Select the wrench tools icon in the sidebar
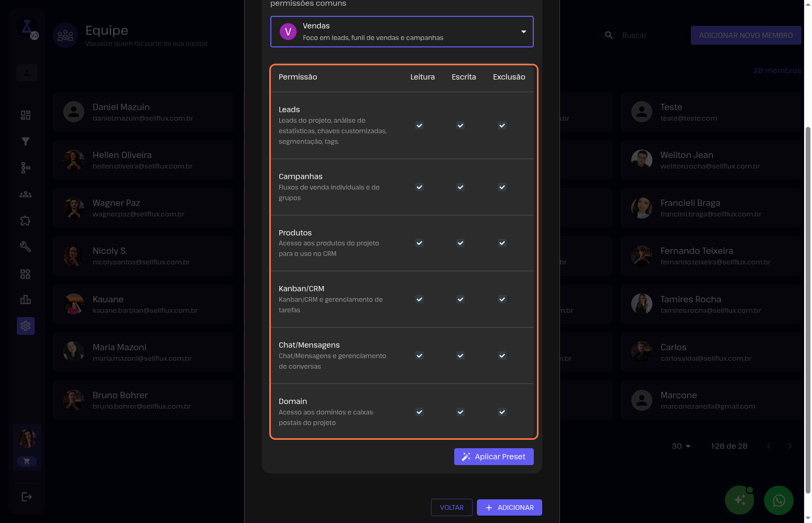 (x=25, y=246)
